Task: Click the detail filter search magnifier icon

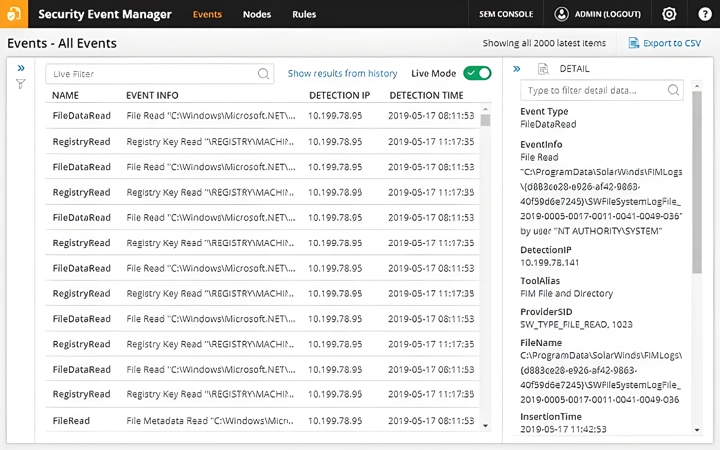Action: click(x=673, y=90)
